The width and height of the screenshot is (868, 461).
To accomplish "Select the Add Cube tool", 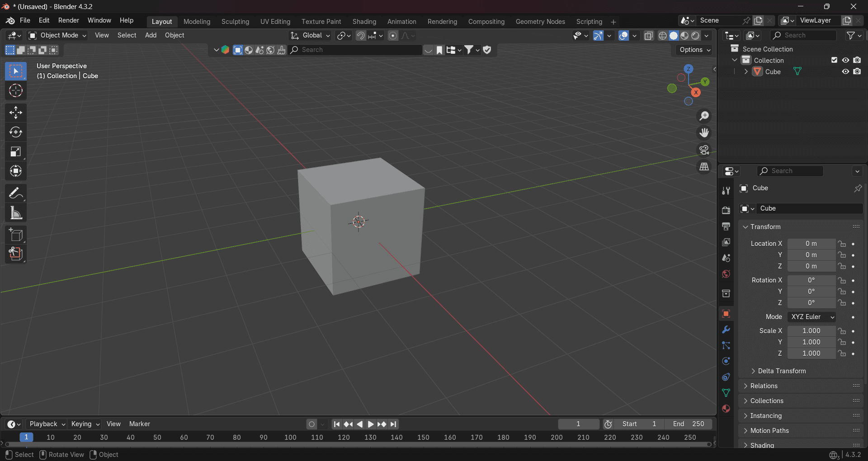I will pos(15,235).
